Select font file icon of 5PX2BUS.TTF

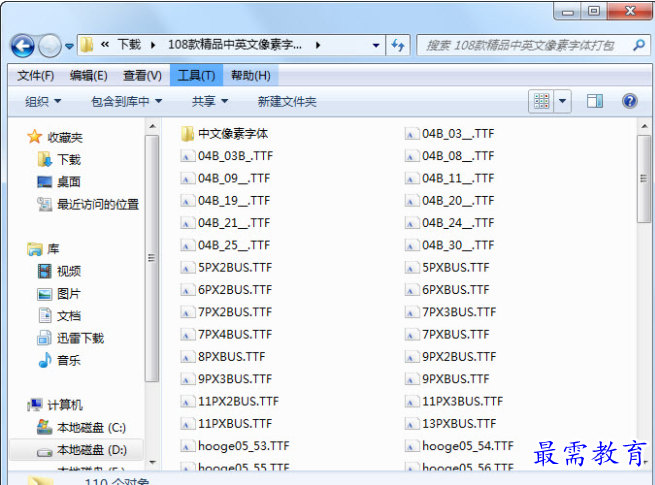(188, 268)
